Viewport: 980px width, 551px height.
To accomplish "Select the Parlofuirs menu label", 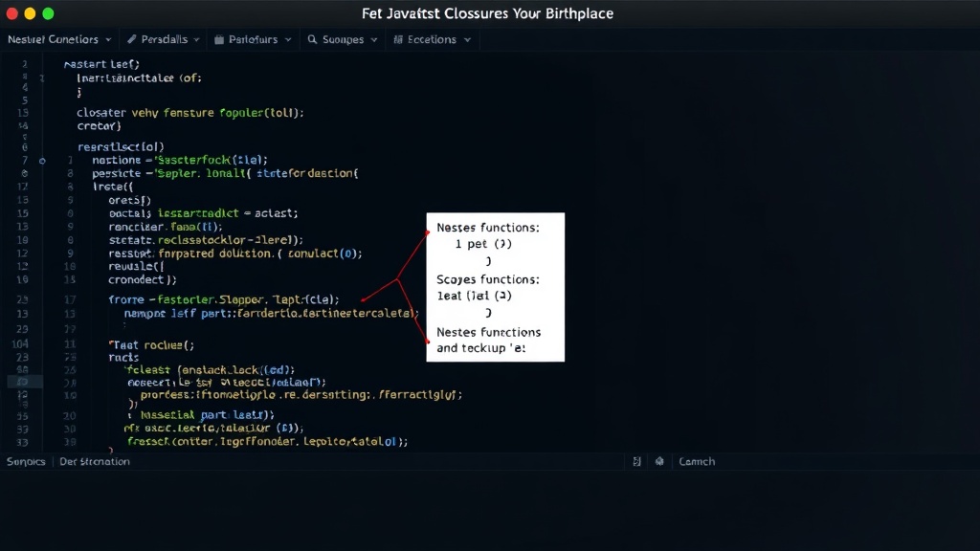I will click(253, 39).
